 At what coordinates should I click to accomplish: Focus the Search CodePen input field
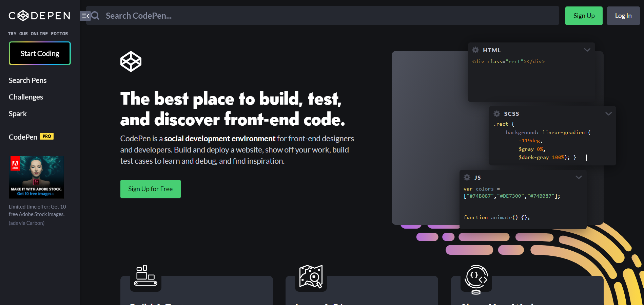pos(322,16)
